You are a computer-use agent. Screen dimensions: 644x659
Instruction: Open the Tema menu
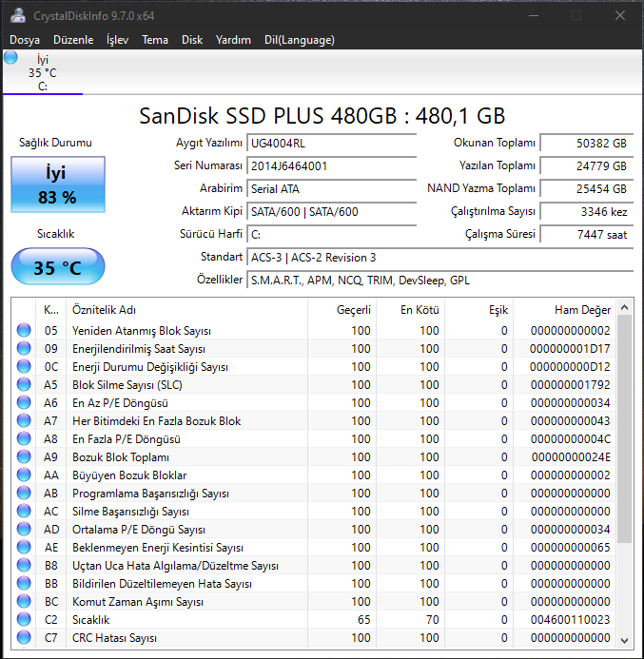pyautogui.click(x=155, y=40)
